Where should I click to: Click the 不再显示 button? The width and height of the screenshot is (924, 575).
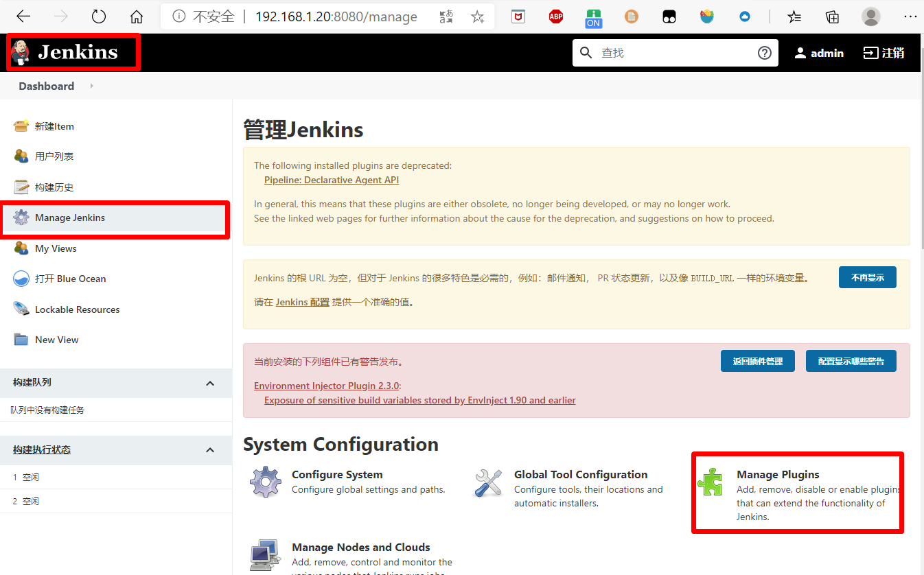click(x=867, y=277)
